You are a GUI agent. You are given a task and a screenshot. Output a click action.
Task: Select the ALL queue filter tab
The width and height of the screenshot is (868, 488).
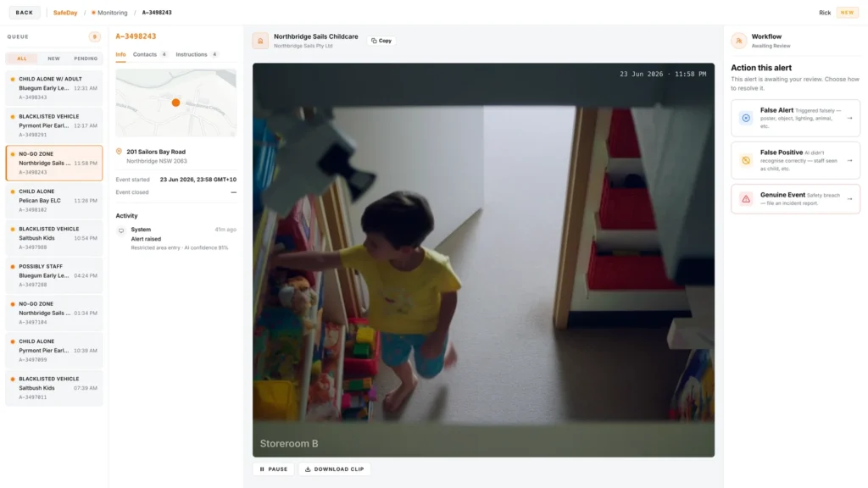coord(21,58)
